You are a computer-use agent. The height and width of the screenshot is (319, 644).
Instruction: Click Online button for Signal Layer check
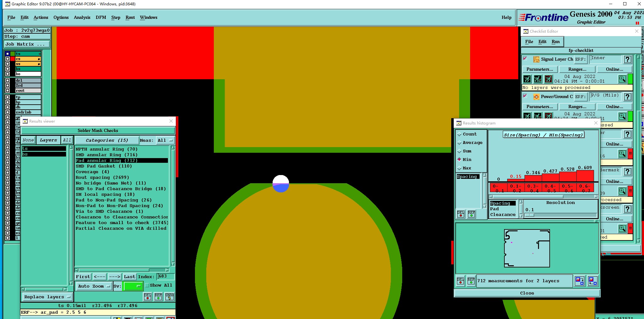pyautogui.click(x=615, y=69)
